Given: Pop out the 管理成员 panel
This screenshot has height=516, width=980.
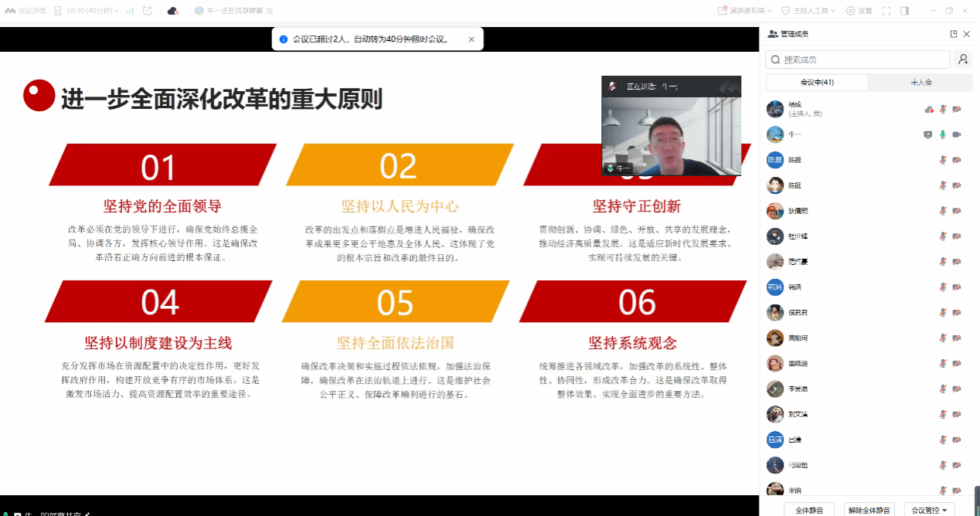Looking at the screenshot, I should coord(954,34).
